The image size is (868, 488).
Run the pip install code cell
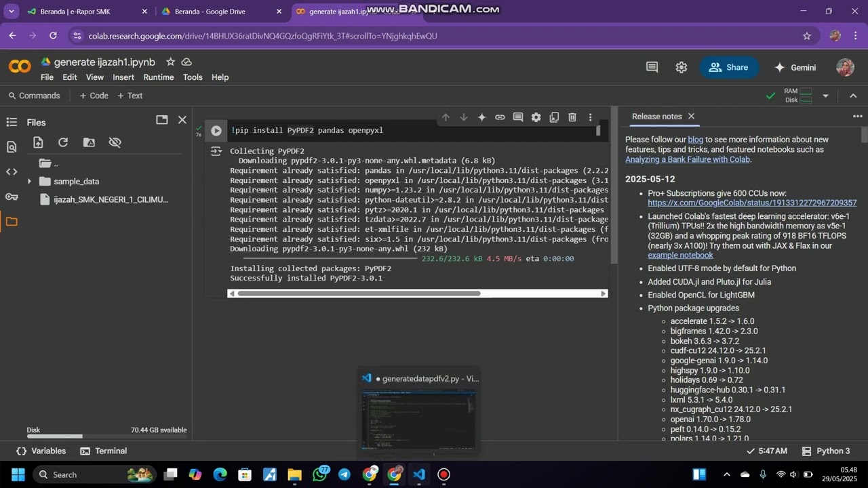tap(216, 131)
